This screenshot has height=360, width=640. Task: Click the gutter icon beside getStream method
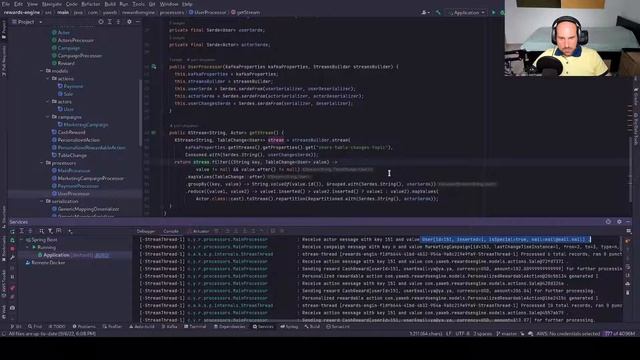coord(154,133)
